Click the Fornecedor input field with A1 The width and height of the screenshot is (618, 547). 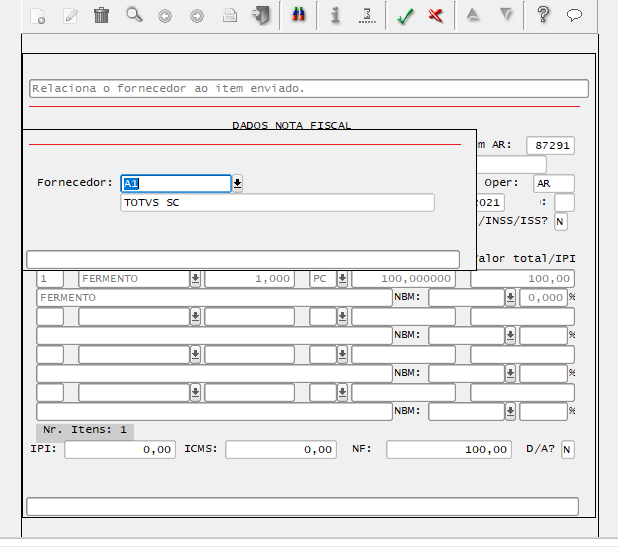(x=176, y=184)
